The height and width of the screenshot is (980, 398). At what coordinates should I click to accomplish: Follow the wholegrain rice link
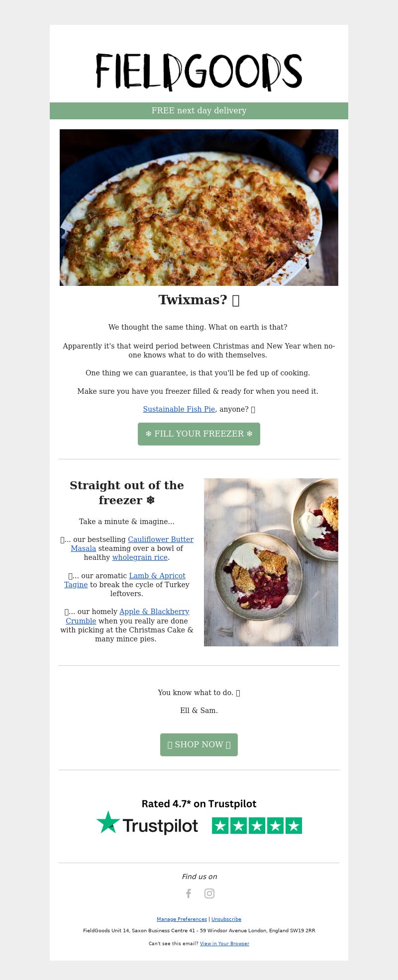coord(140,557)
